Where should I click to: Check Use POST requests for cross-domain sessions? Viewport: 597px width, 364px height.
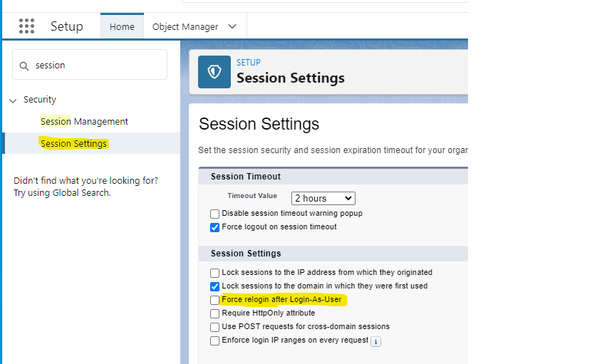coord(215,327)
